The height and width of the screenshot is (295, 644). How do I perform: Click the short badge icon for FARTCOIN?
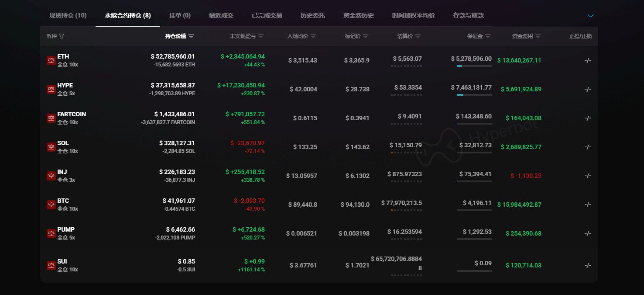[51, 118]
